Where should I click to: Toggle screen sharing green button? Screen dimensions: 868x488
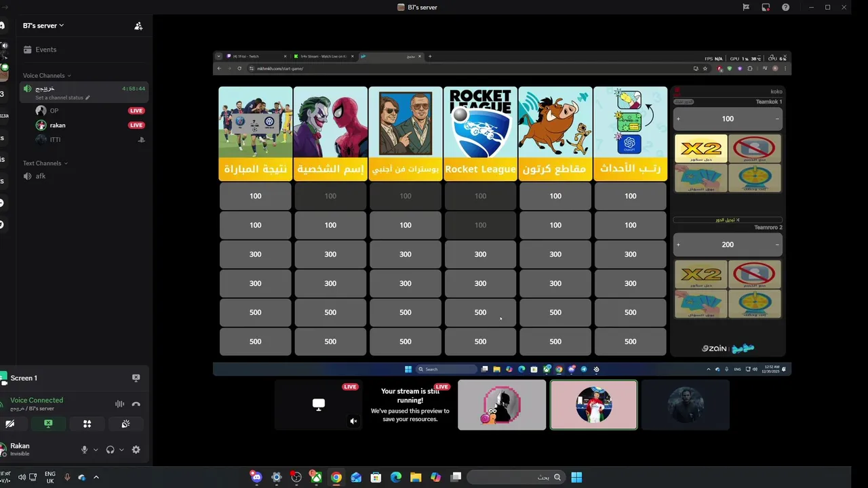point(48,424)
